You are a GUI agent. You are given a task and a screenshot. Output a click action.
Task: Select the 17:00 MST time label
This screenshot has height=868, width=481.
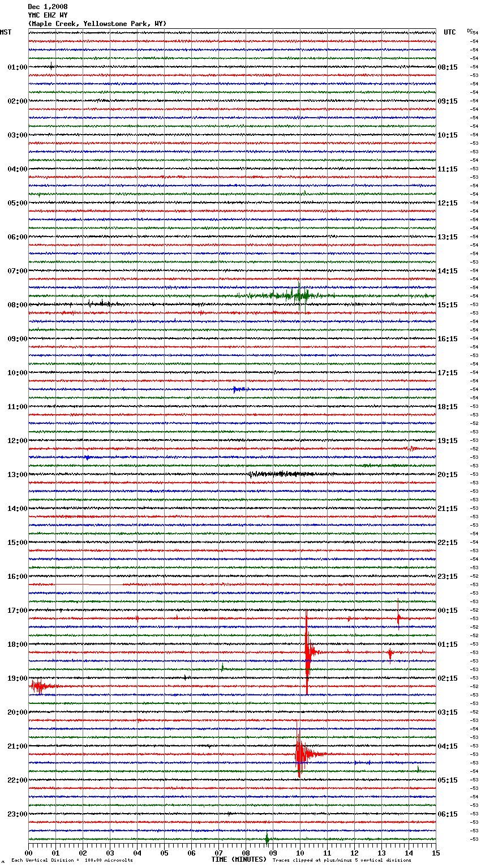(x=18, y=611)
